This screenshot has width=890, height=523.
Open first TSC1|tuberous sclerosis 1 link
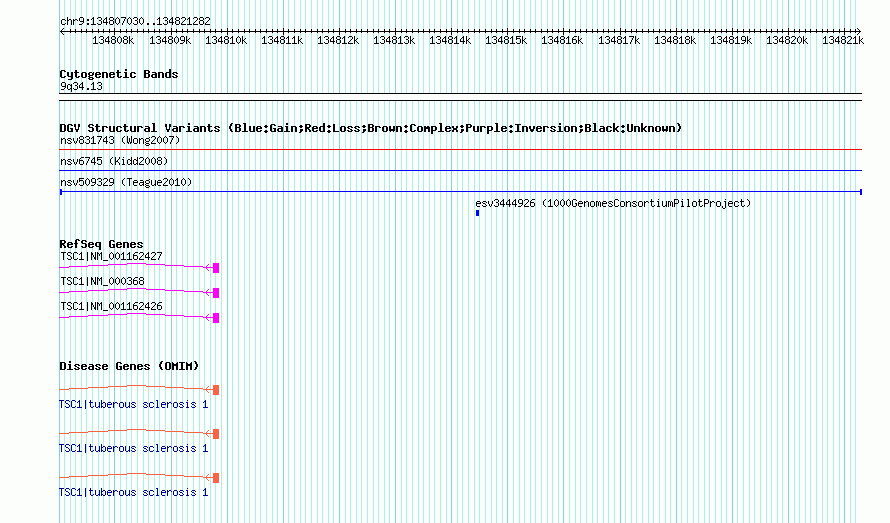tap(133, 404)
